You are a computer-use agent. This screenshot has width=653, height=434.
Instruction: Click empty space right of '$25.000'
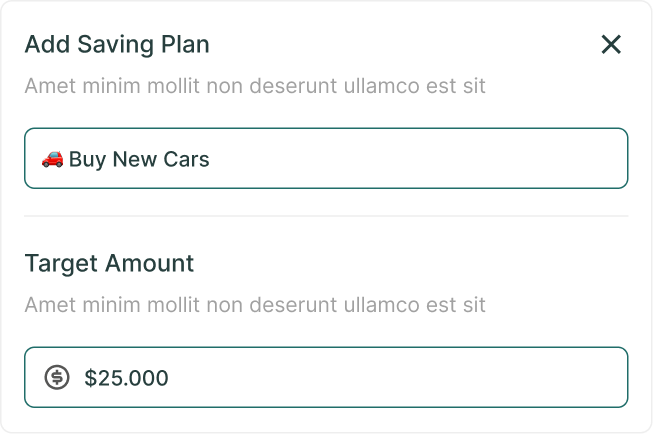click(400, 377)
